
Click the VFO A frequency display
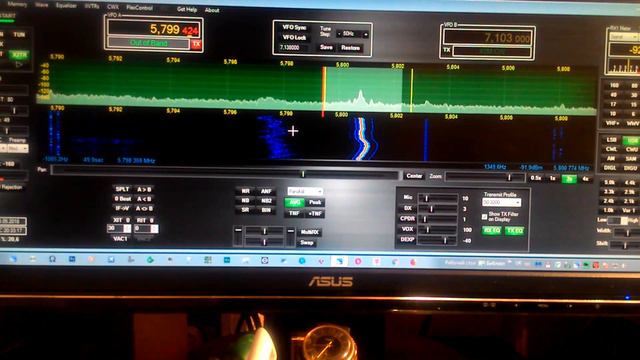point(154,29)
